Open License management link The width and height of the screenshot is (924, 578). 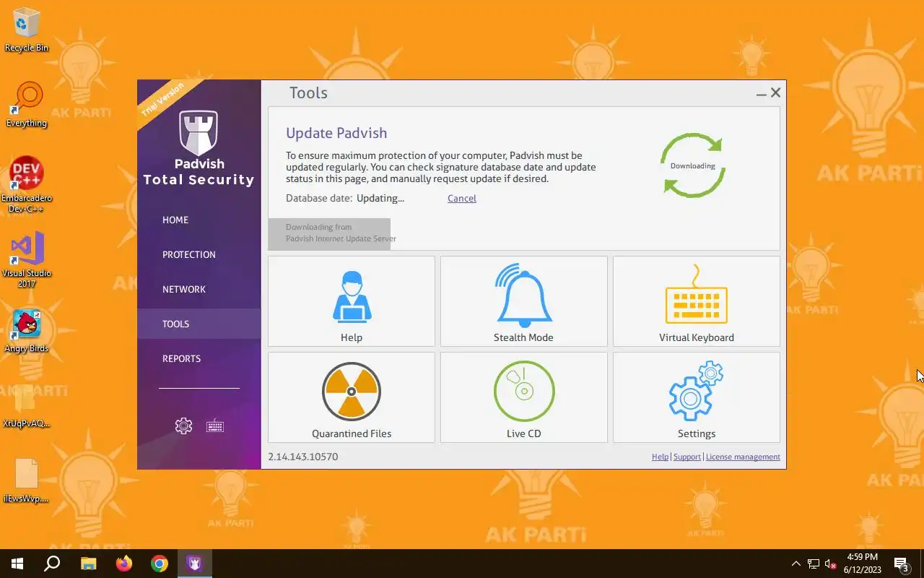[x=743, y=457]
